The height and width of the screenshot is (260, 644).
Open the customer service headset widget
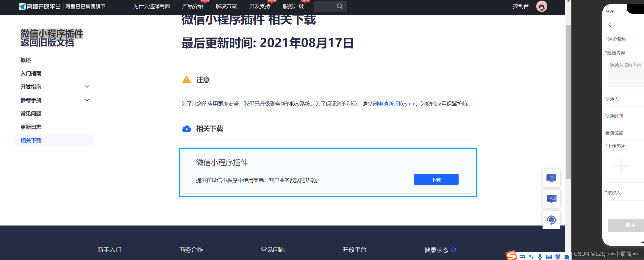[551, 220]
